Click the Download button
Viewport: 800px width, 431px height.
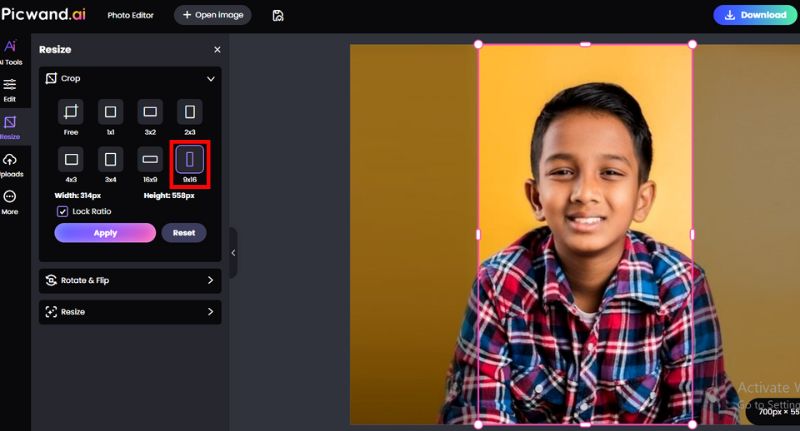coord(755,15)
